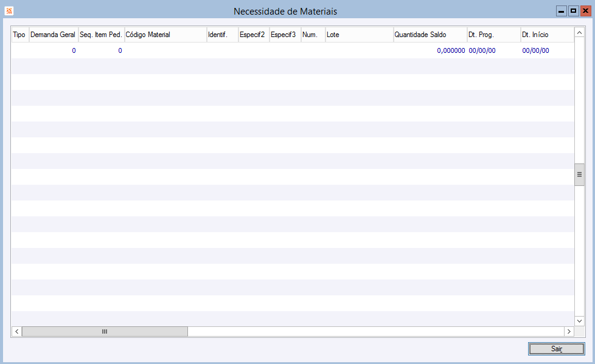595x364 pixels.
Task: Click the Dt. Prog. column header
Action: pyautogui.click(x=493, y=35)
